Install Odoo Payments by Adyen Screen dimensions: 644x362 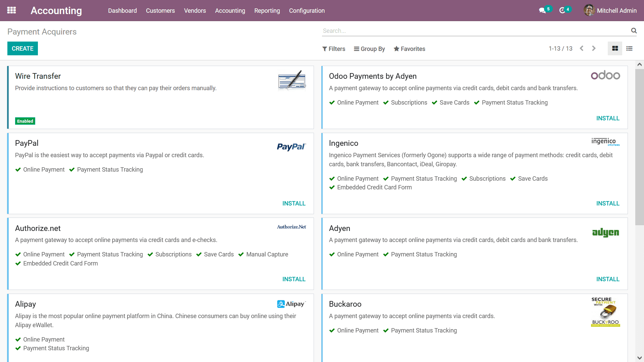coord(608,118)
